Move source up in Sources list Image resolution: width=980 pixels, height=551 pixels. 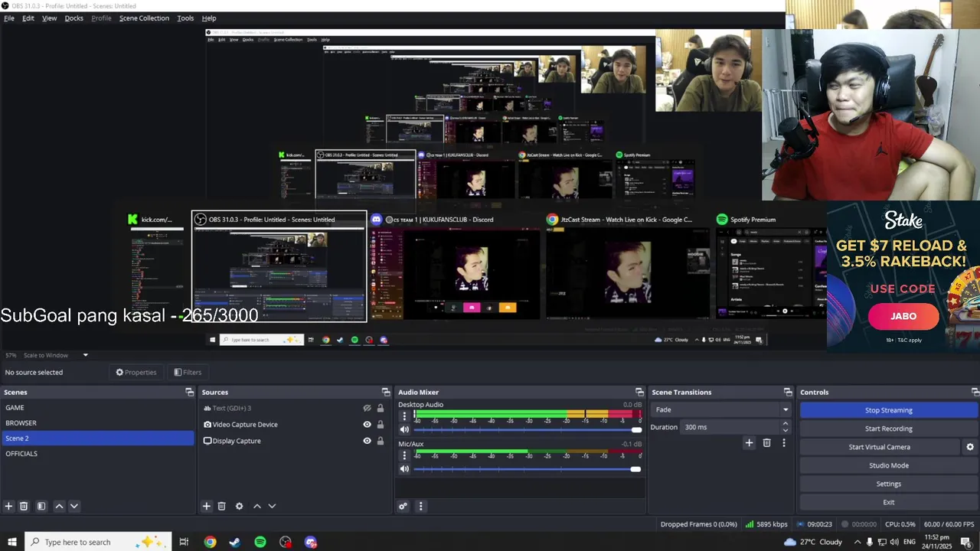tap(257, 506)
